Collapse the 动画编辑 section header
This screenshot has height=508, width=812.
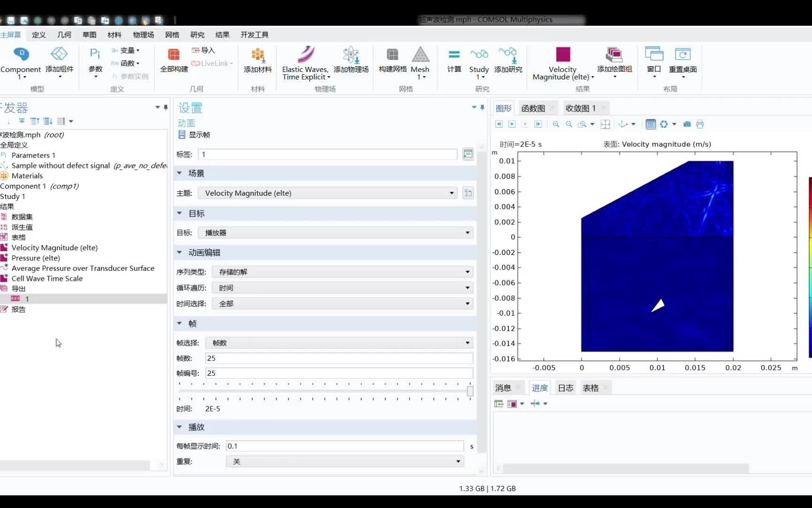[179, 253]
